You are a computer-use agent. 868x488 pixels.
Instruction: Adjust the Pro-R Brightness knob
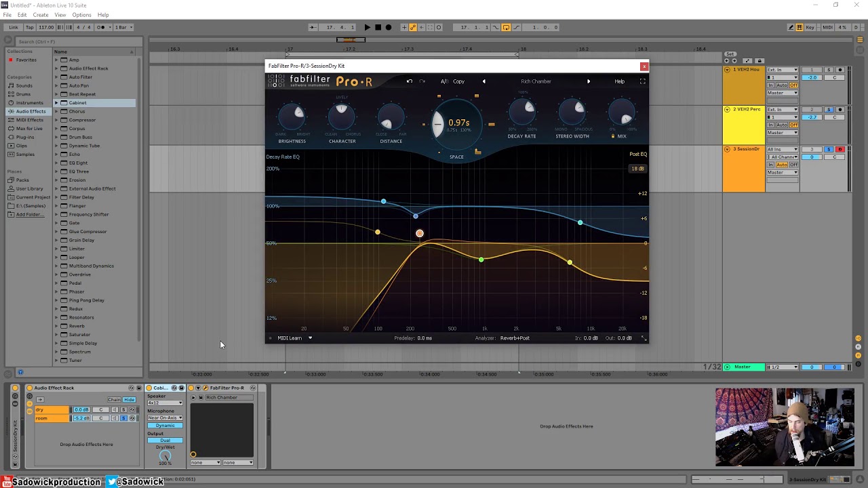pyautogui.click(x=292, y=117)
